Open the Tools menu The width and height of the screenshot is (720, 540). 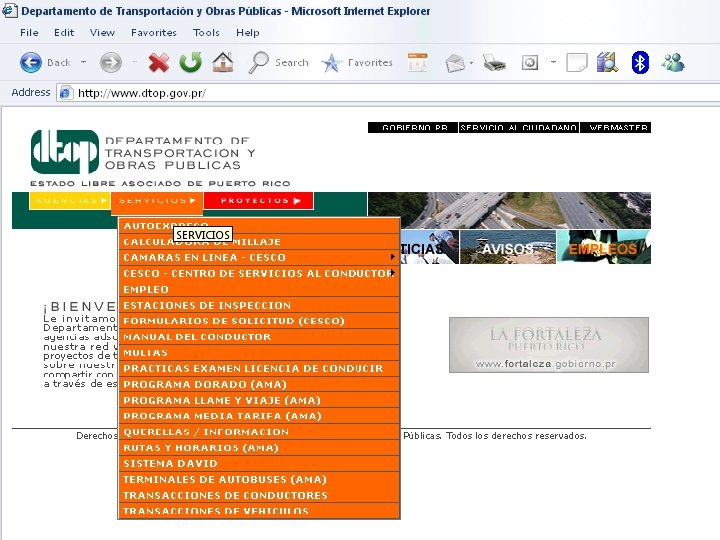[206, 33]
